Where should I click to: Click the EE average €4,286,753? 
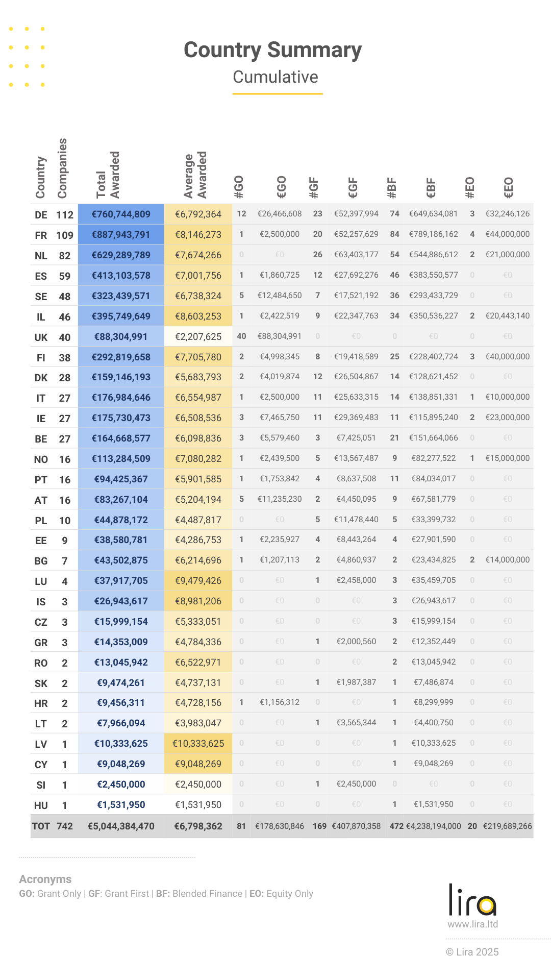click(198, 540)
